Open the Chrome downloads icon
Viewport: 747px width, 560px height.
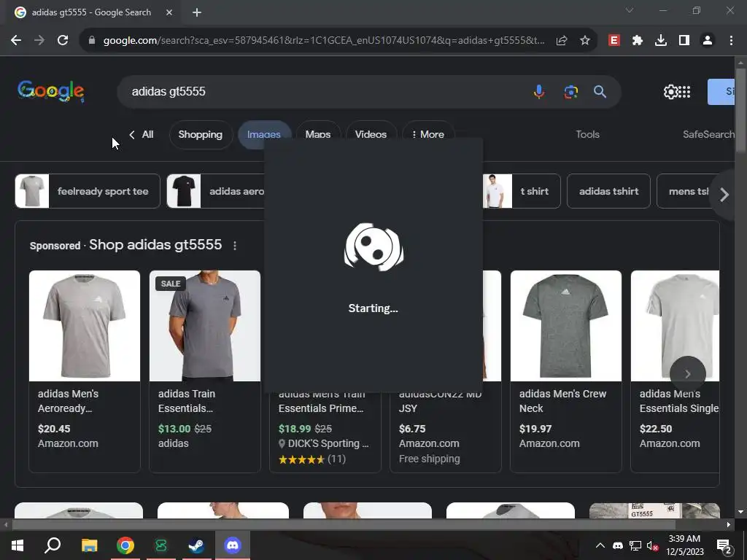pos(661,41)
